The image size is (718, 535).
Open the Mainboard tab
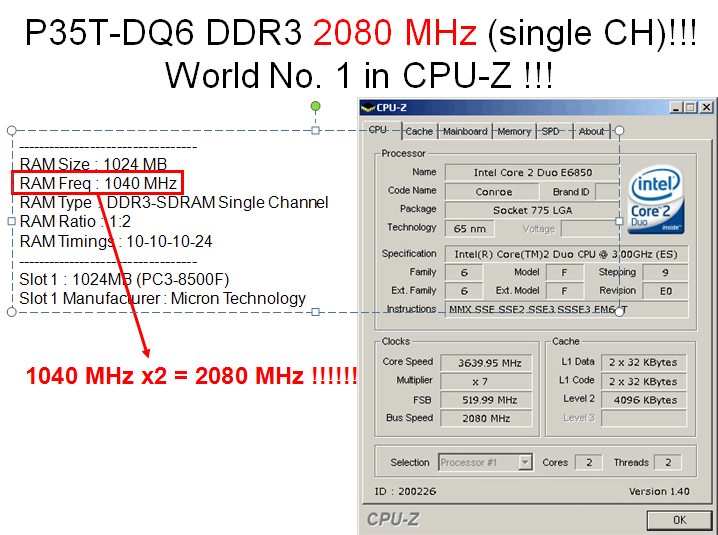coord(465,131)
